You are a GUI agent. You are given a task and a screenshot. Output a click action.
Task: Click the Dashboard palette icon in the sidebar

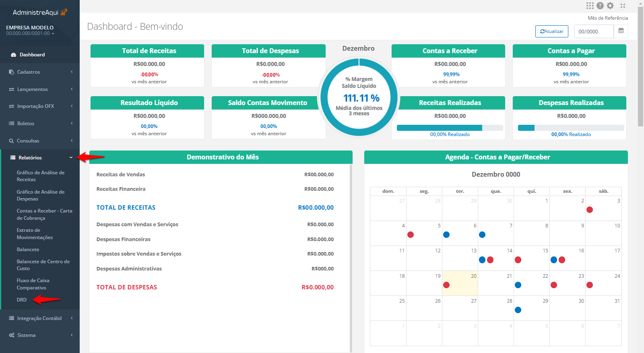(13, 55)
